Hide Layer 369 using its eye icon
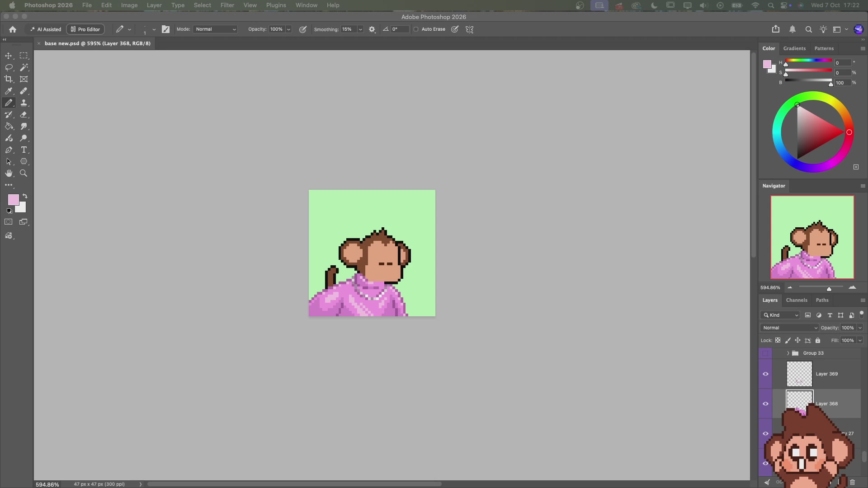The height and width of the screenshot is (488, 868). click(x=765, y=374)
